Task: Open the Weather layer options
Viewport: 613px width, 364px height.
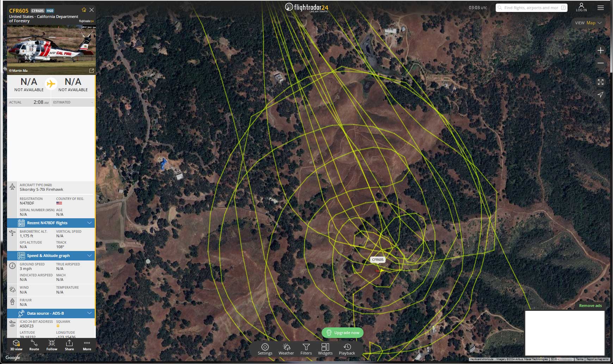Action: (x=286, y=349)
